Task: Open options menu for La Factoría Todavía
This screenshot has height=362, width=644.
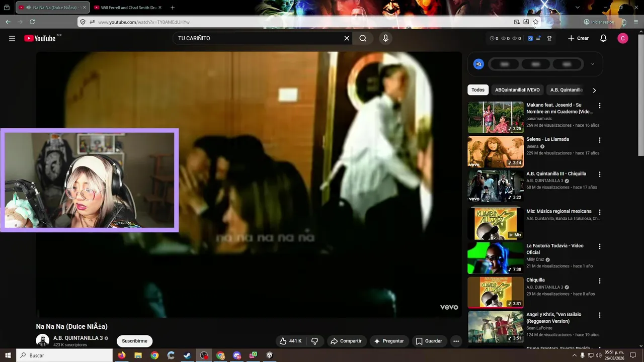Action: 599,246
